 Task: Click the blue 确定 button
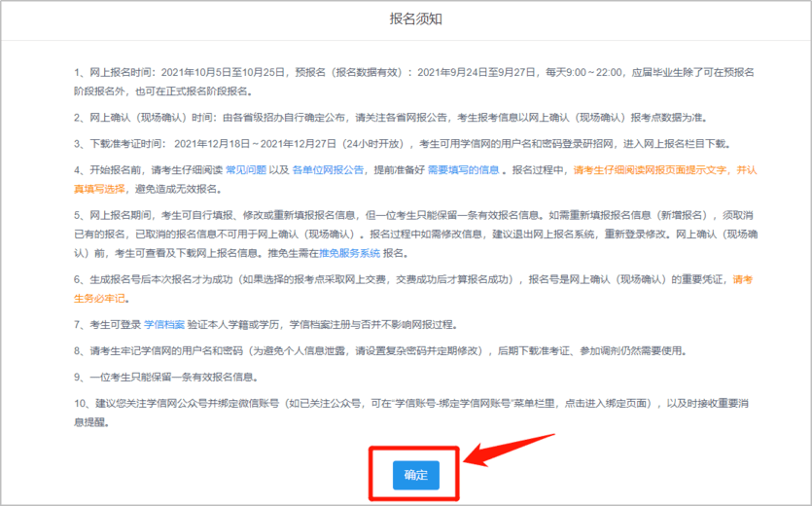point(415,475)
